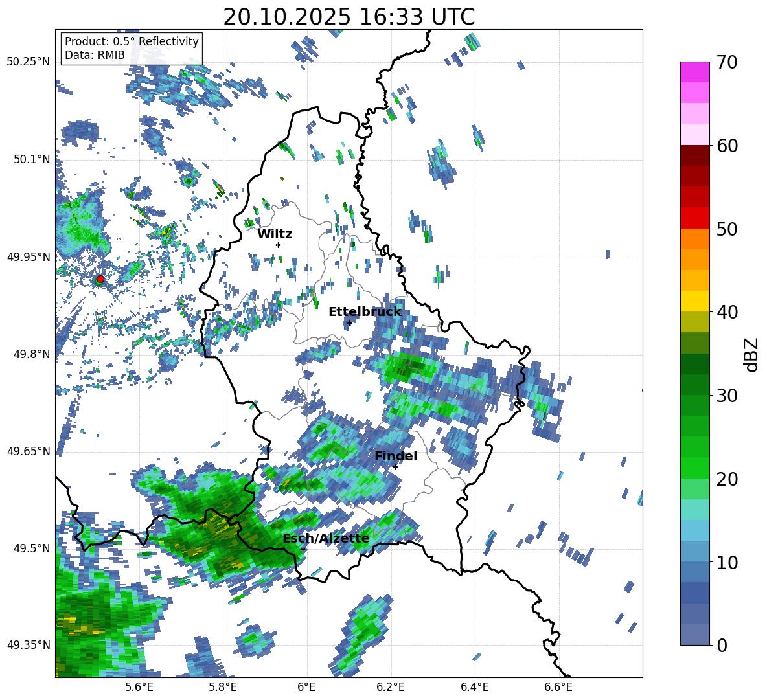Click the colorbar tick label 70
The width and height of the screenshot is (767, 700).
[727, 62]
